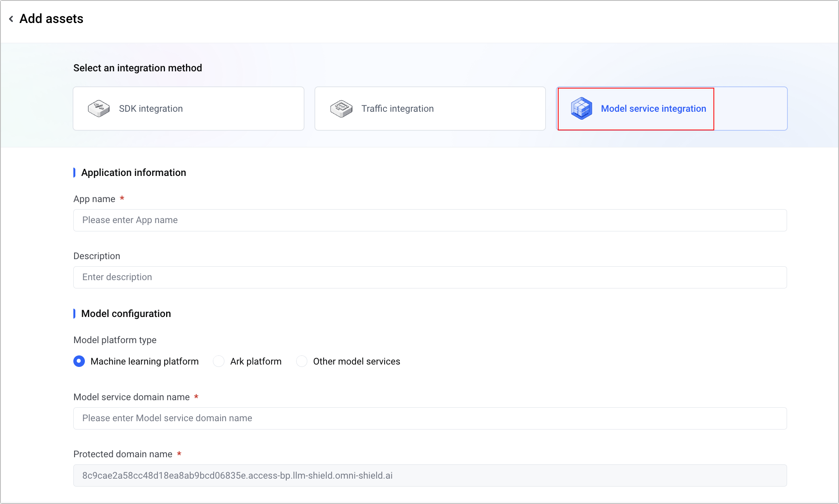Choose Model service integration method
The width and height of the screenshot is (839, 504).
(x=653, y=109)
